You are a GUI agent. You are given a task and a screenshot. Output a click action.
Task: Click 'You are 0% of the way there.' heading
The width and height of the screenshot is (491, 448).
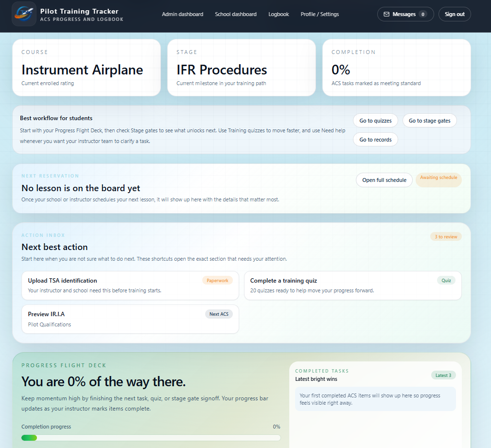[104, 381]
